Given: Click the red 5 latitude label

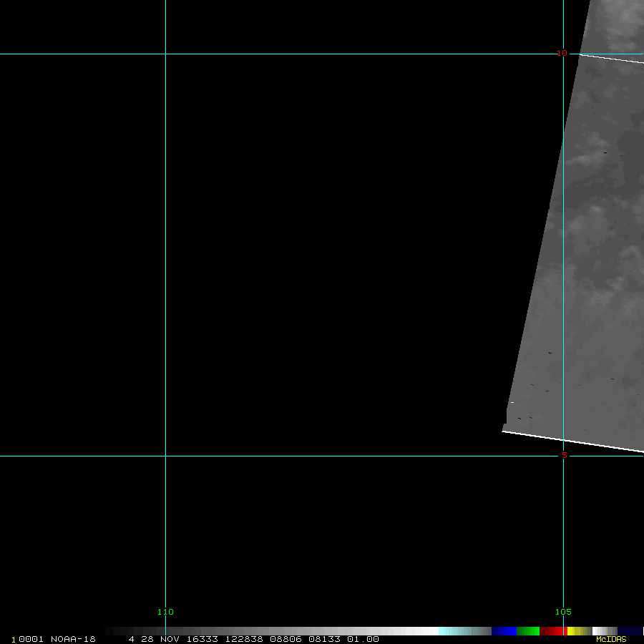Looking at the screenshot, I should pyautogui.click(x=564, y=455).
